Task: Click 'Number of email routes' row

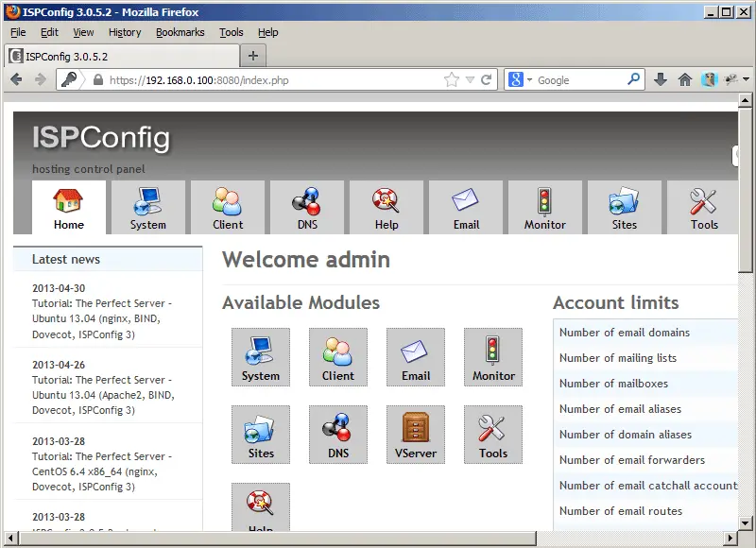Action: click(645, 511)
